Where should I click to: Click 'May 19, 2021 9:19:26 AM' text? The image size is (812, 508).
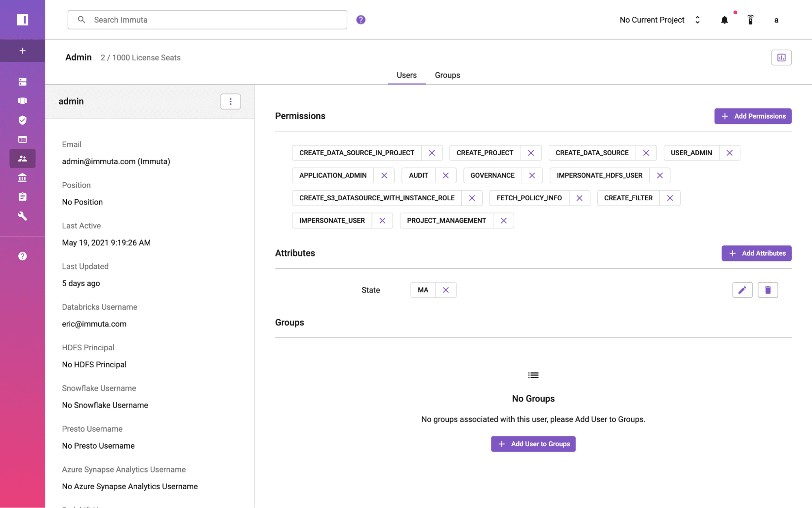click(106, 243)
